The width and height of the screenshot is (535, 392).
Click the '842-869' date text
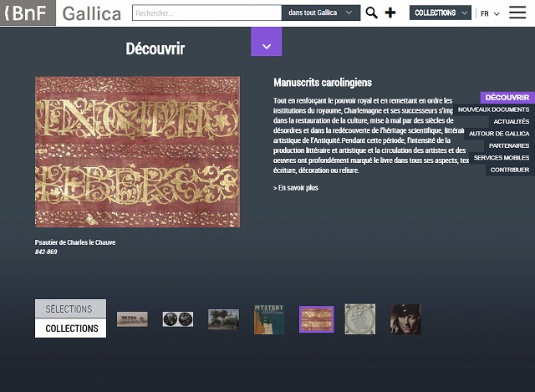(46, 252)
